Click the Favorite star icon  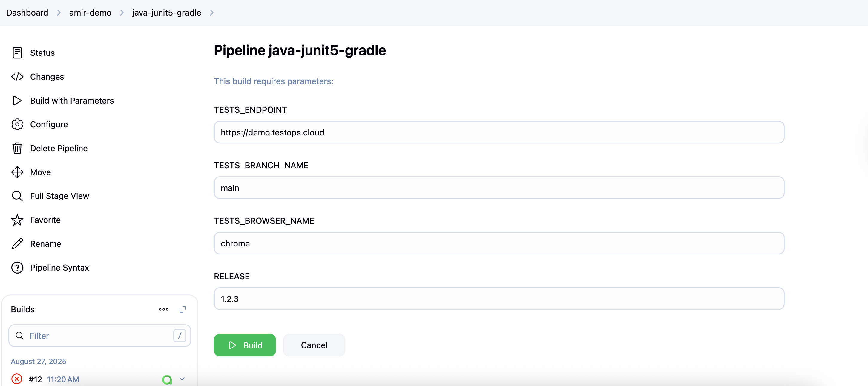[x=17, y=220]
